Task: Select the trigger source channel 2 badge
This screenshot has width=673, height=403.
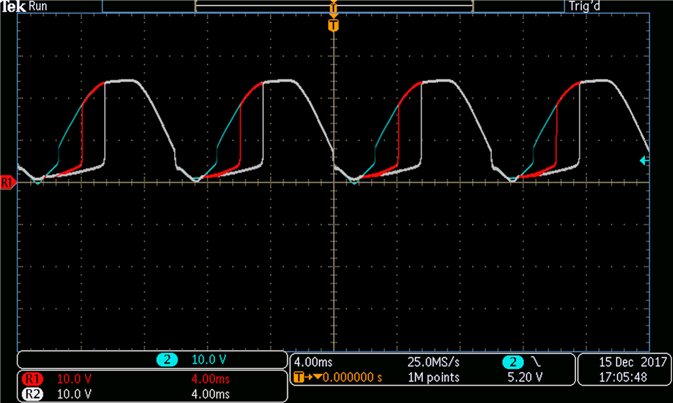Action: tap(513, 362)
